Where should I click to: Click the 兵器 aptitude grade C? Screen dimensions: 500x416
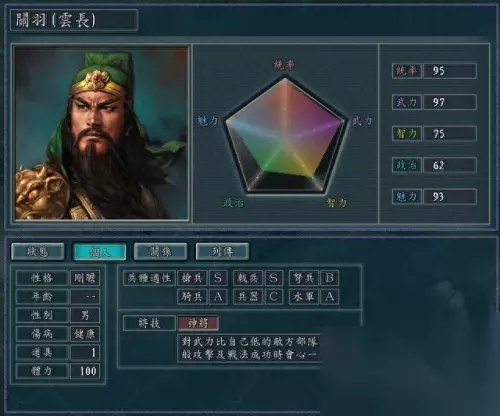coord(274,297)
